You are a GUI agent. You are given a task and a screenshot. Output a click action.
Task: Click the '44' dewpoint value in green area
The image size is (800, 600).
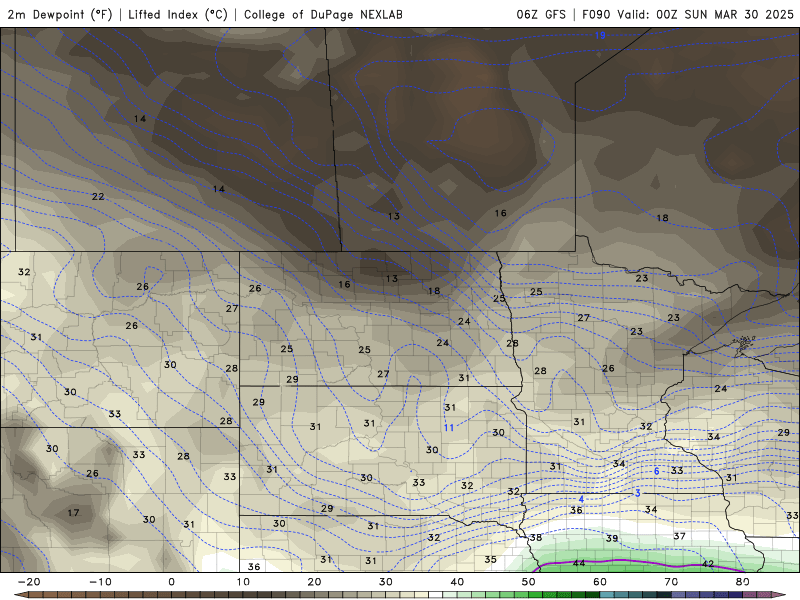click(579, 563)
